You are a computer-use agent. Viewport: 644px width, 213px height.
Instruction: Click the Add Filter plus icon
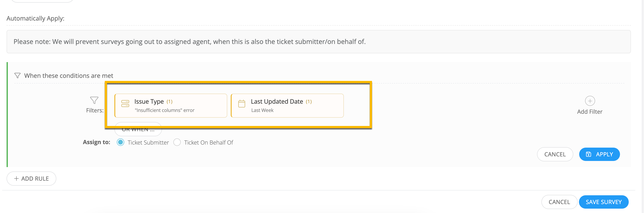coord(590,101)
